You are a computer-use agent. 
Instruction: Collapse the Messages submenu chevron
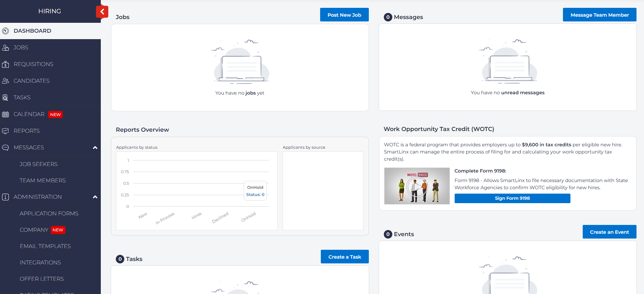tap(95, 148)
